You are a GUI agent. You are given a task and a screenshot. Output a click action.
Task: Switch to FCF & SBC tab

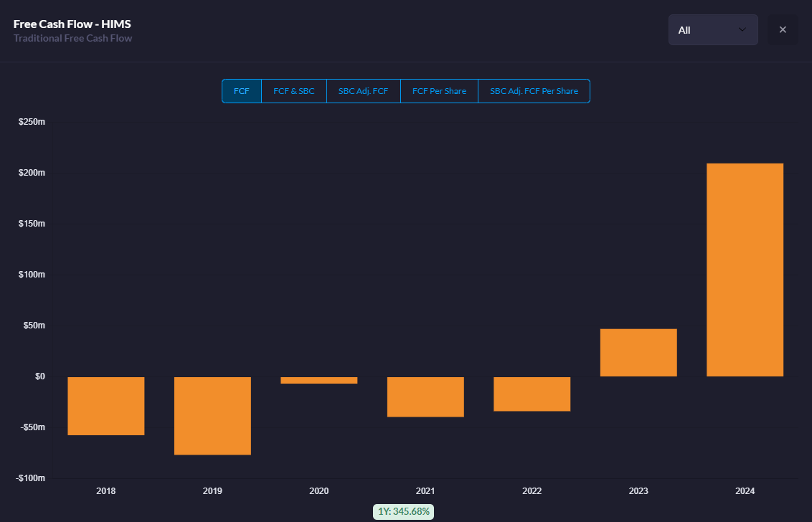pos(294,91)
